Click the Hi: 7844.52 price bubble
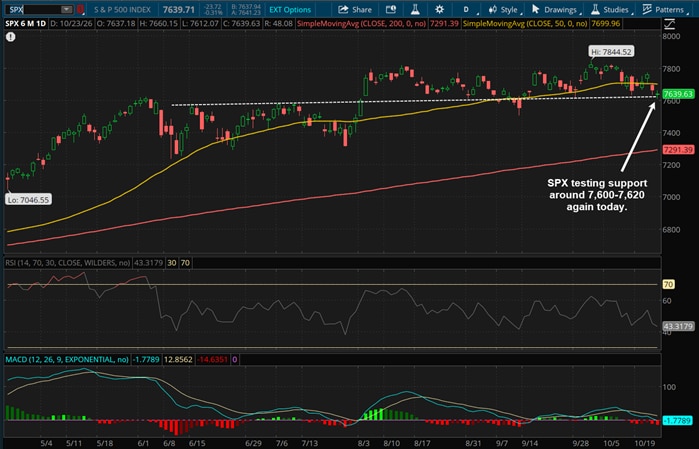This screenshot has width=699, height=449. tap(611, 52)
